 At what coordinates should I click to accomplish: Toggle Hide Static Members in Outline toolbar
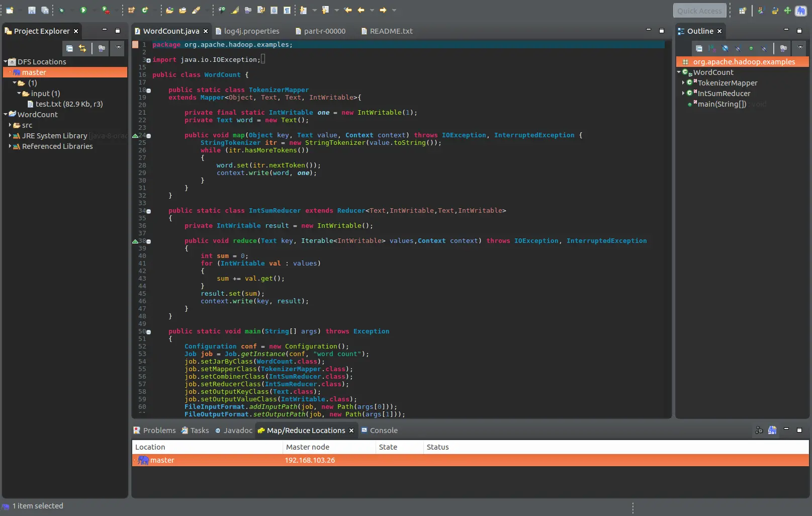(738, 48)
